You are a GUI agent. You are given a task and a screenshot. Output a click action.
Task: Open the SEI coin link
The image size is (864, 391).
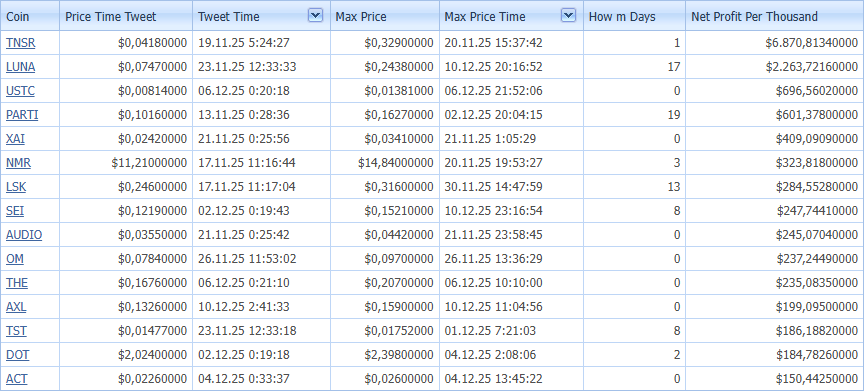[x=15, y=211]
